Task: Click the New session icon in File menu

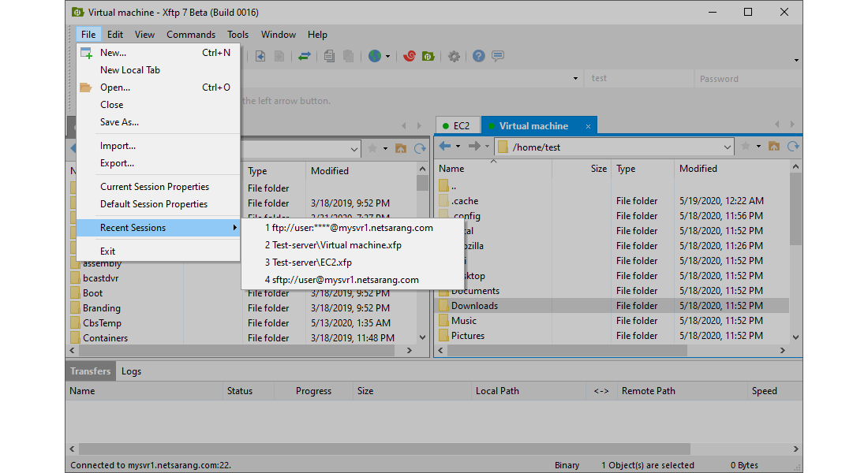Action: pyautogui.click(x=86, y=53)
